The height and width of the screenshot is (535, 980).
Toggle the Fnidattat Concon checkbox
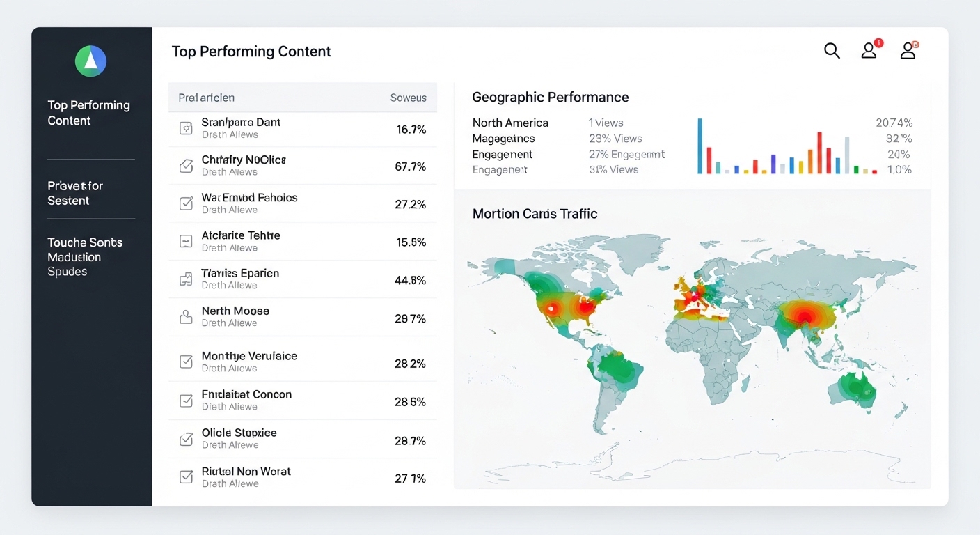(x=186, y=401)
